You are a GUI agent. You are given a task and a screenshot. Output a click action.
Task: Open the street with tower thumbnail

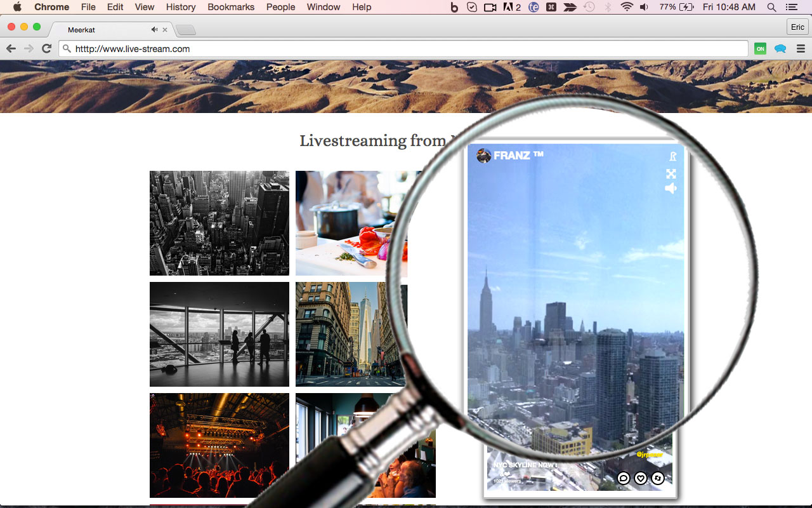351,334
